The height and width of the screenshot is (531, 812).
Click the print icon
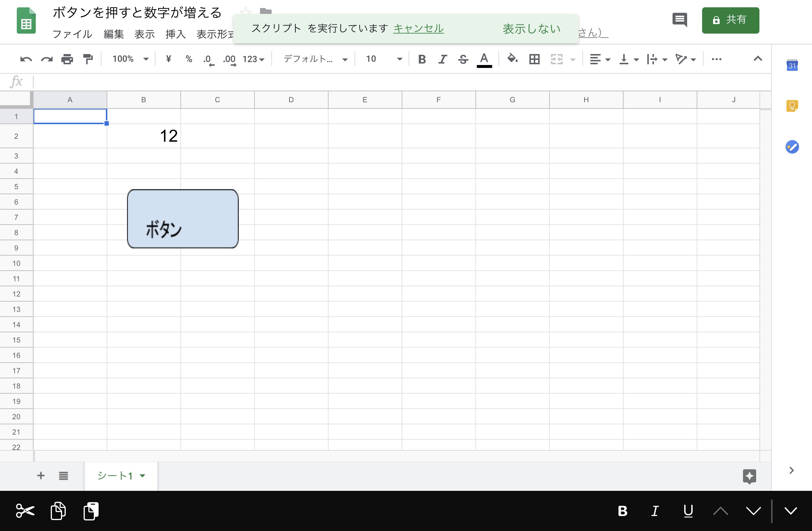point(67,59)
